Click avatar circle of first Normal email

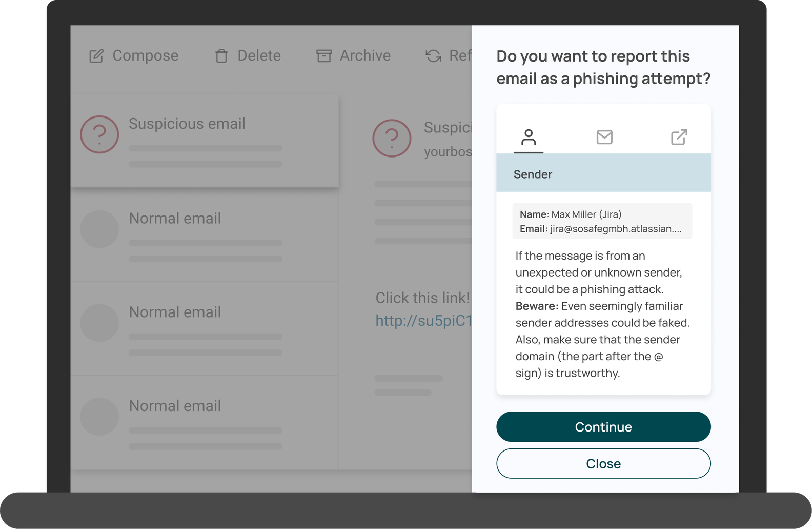pyautogui.click(x=99, y=229)
